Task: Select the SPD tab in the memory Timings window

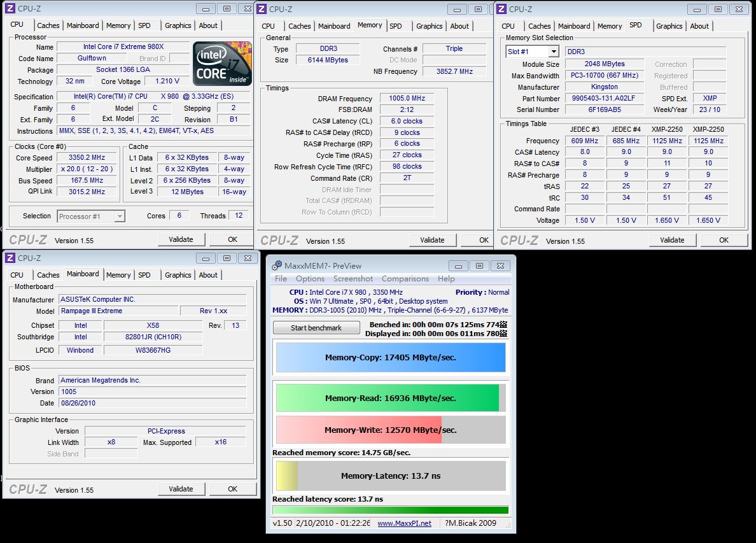Action: tap(396, 26)
